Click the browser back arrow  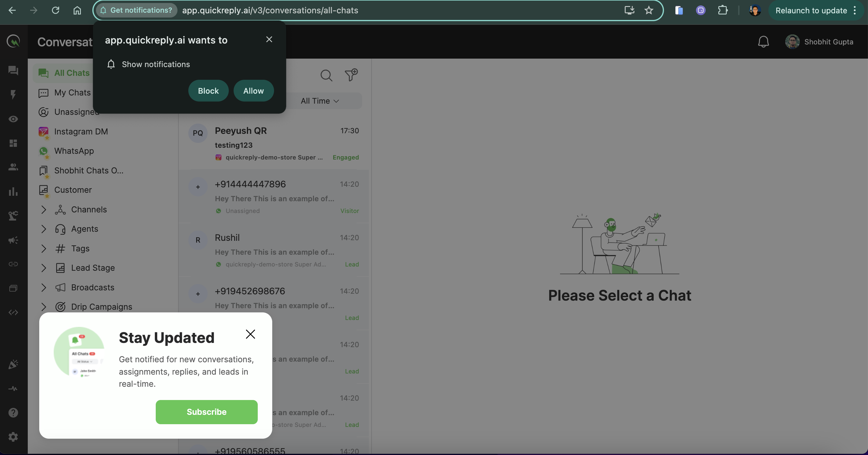12,11
